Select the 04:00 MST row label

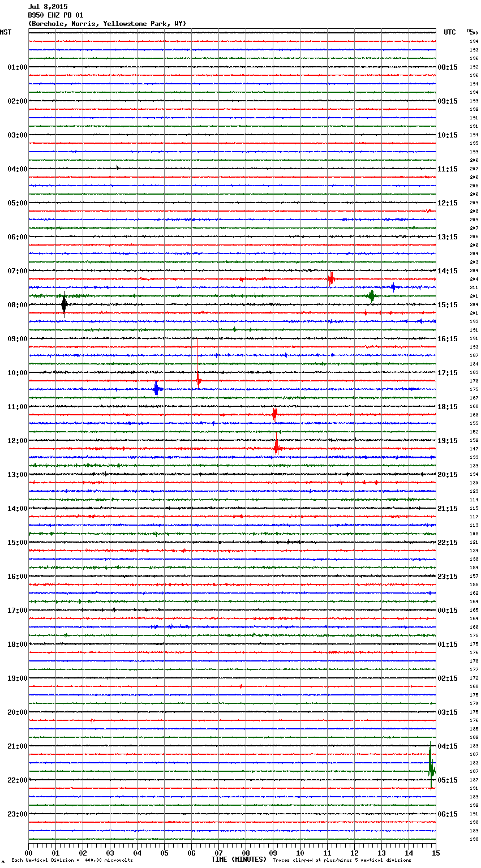point(18,169)
